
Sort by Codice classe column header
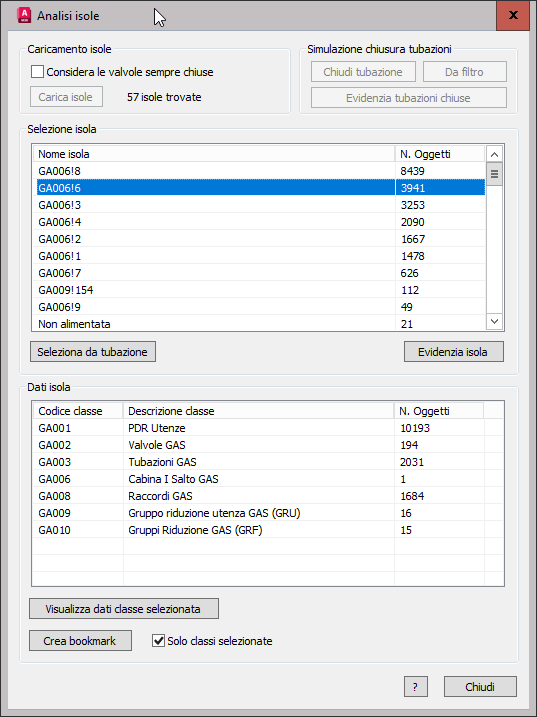[78, 411]
